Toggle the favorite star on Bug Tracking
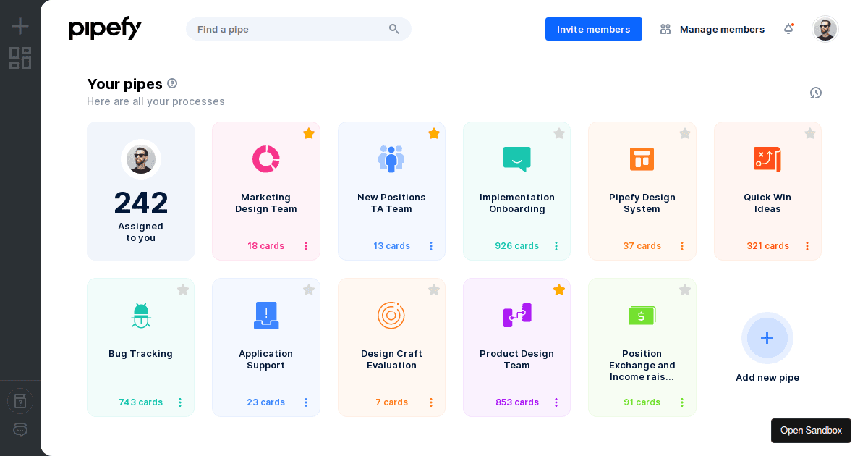Viewport: 868px width, 456px height. pos(183,290)
